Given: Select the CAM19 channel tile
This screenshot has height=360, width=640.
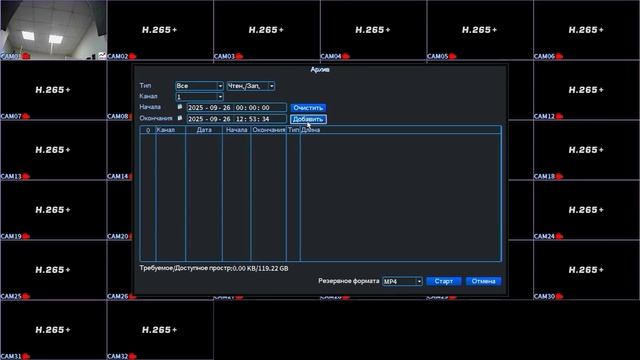Looking at the screenshot, I should pos(53,210).
